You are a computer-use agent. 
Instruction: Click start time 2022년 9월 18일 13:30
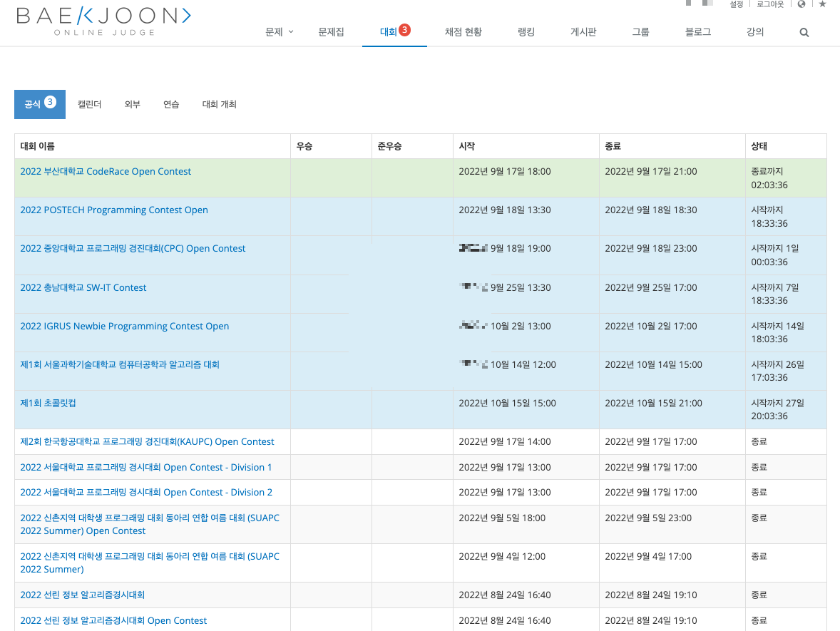[x=505, y=210]
